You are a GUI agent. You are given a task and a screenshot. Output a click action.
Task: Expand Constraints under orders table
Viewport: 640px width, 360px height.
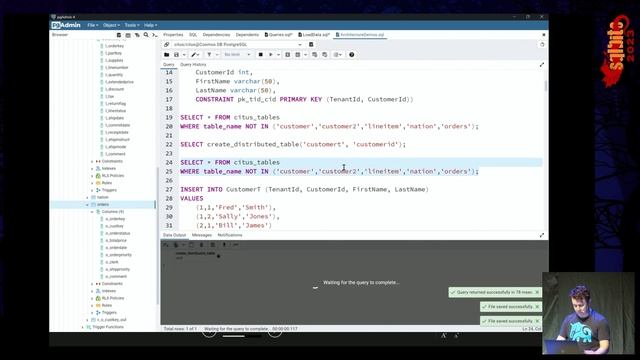(x=92, y=284)
